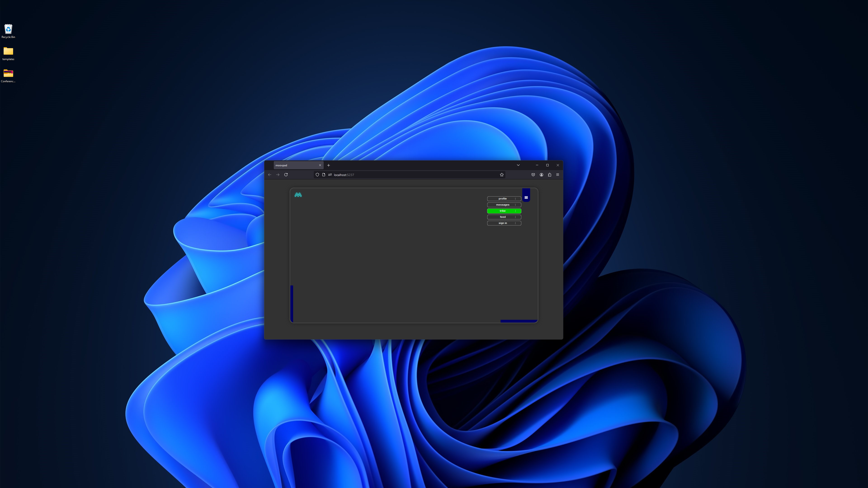This screenshot has width=868, height=488.
Task: Toggle the tribe green active button
Action: pyautogui.click(x=503, y=211)
